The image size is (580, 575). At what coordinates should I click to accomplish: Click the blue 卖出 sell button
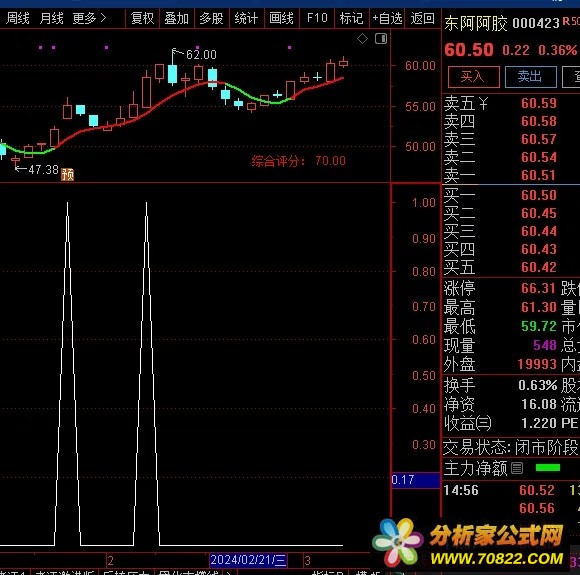tap(530, 77)
